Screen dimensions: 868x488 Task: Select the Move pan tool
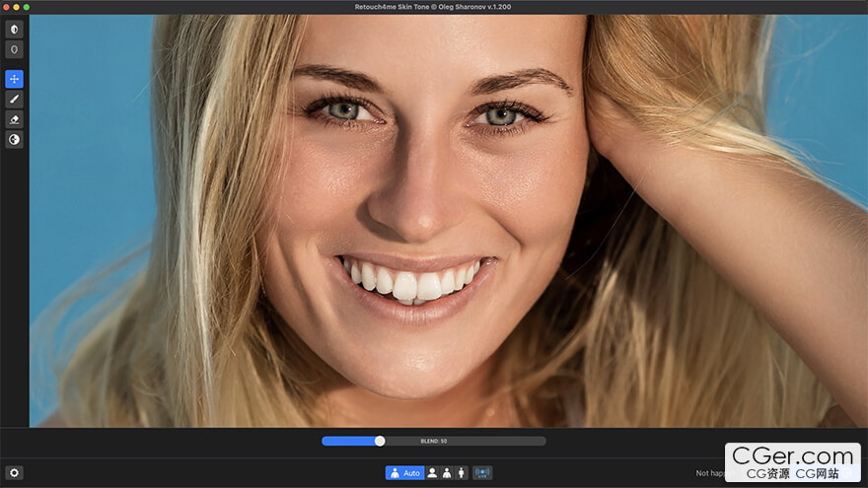[14, 79]
